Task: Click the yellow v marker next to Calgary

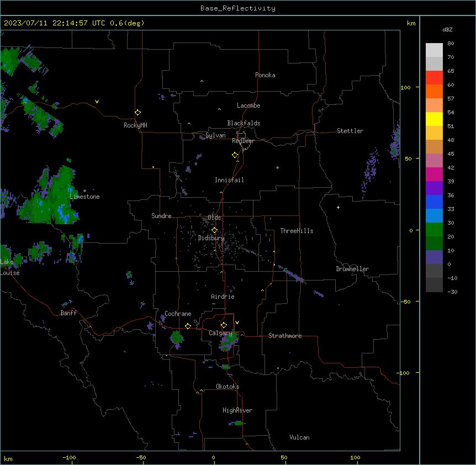Action: (x=237, y=323)
